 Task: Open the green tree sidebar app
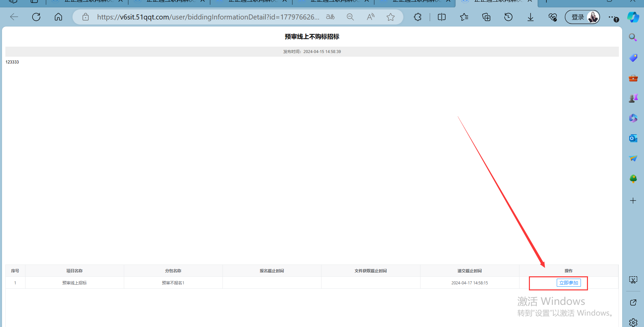[x=633, y=179]
